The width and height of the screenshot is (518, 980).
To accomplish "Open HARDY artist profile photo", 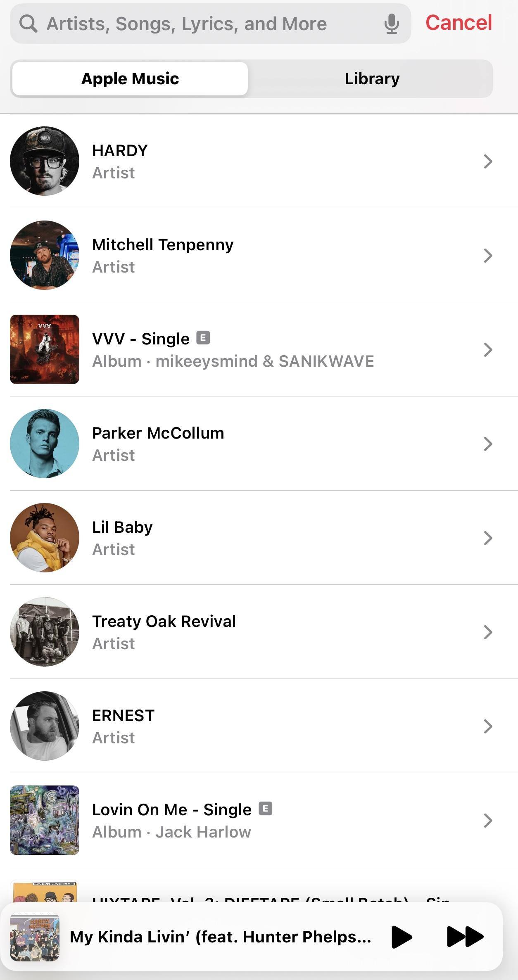I will pyautogui.click(x=45, y=161).
